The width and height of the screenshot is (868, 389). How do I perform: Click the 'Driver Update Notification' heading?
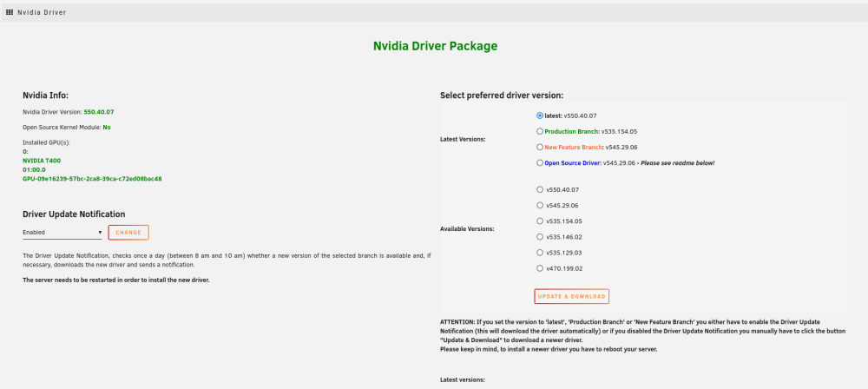(74, 214)
